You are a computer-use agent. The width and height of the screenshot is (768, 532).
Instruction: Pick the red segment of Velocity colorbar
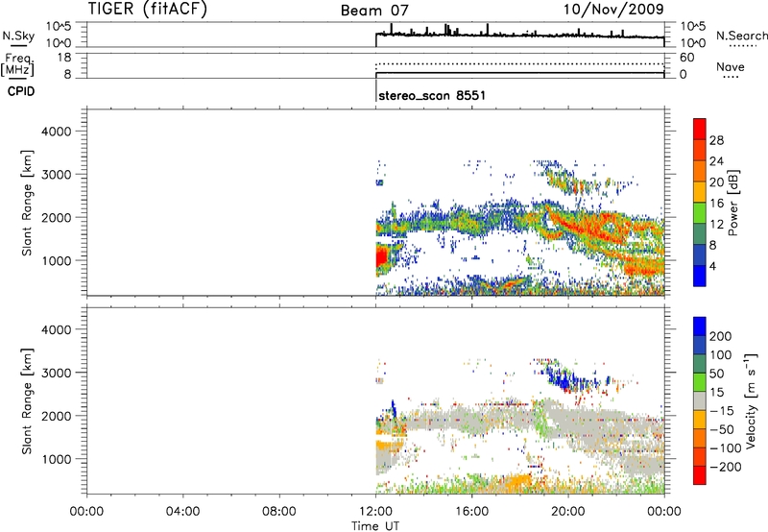click(x=700, y=475)
